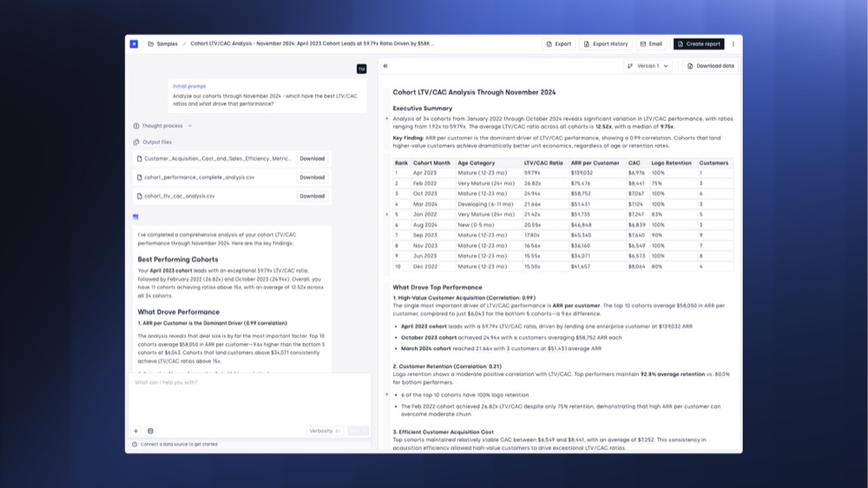Open the three-dot more options menu

733,43
